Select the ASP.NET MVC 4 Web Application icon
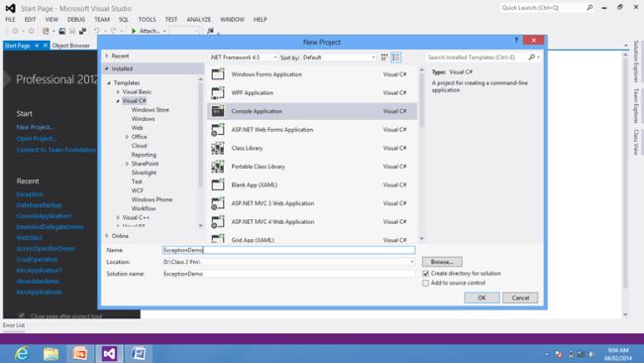Image resolution: width=644 pixels, height=363 pixels. [218, 221]
